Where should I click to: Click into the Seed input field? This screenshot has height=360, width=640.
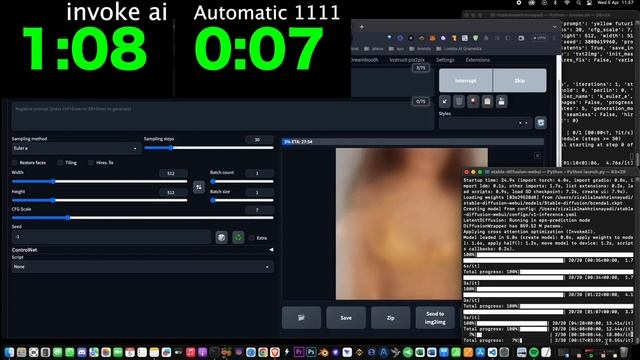(x=111, y=237)
